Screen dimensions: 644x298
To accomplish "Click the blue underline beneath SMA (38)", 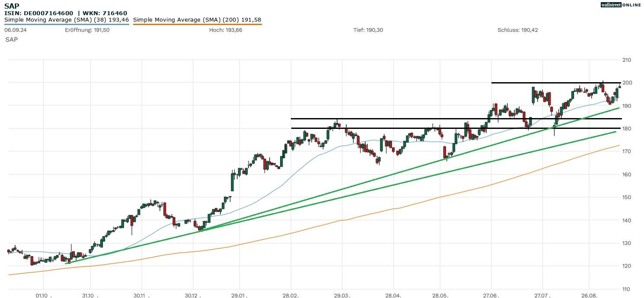I will click(x=67, y=25).
